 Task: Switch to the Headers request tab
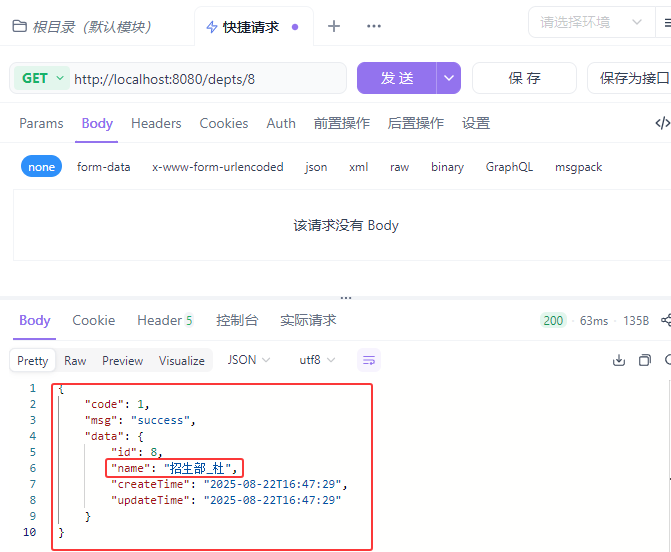coord(156,123)
